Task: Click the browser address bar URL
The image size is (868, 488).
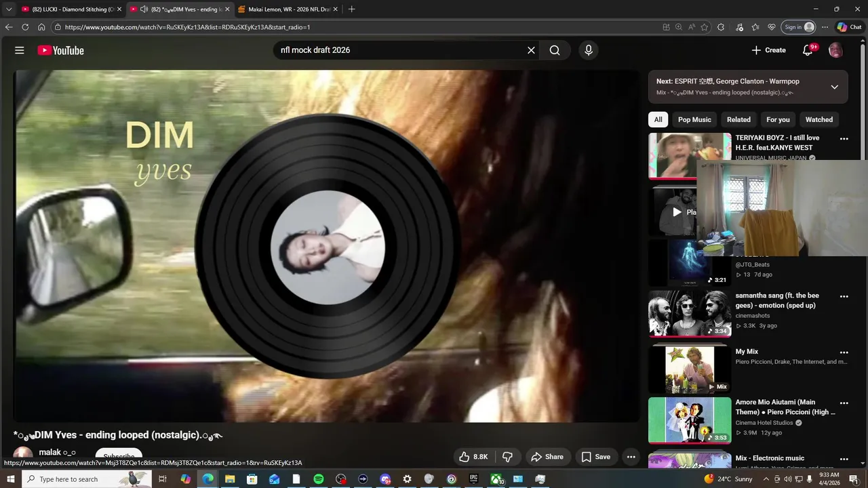Action: point(187,27)
